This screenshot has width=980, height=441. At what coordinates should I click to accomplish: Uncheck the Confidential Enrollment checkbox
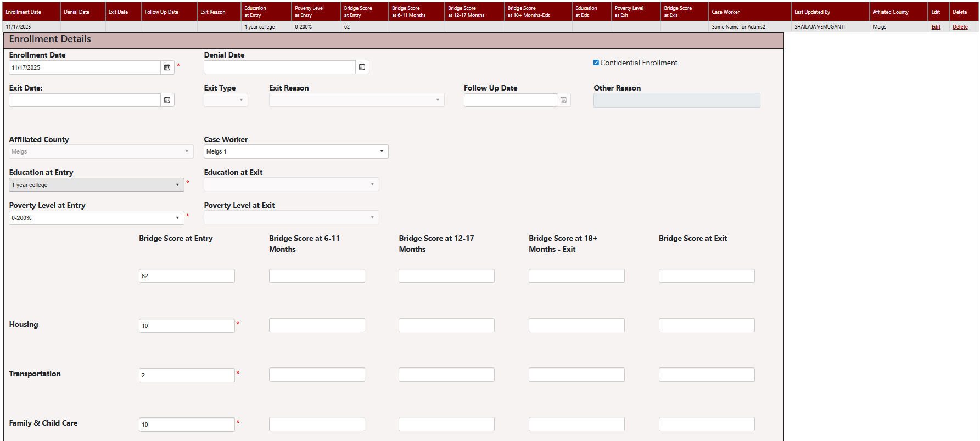coord(596,63)
